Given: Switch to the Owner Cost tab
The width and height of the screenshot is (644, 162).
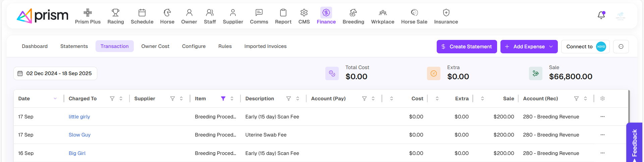Looking at the screenshot, I should click(155, 46).
